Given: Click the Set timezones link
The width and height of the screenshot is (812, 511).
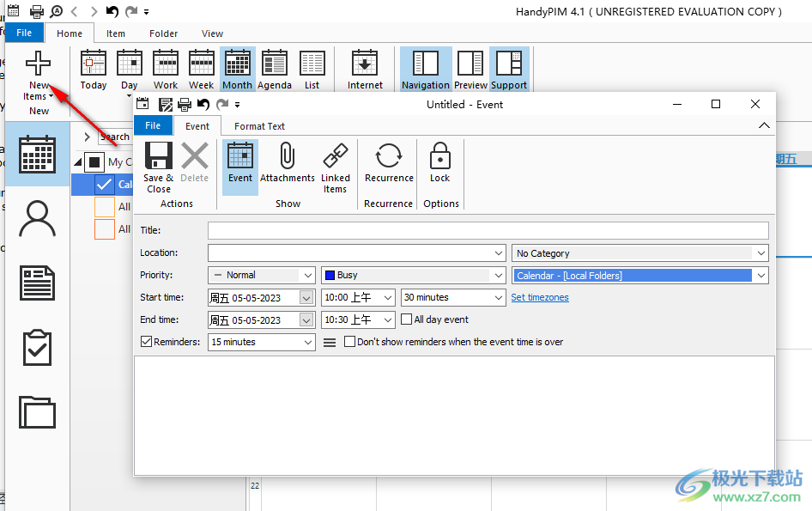Looking at the screenshot, I should [540, 297].
